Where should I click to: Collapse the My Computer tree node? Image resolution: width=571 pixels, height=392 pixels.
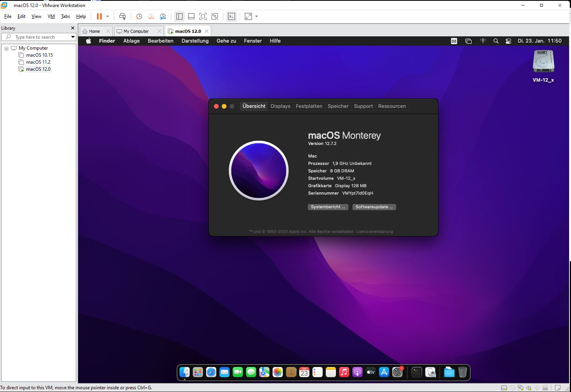click(x=6, y=48)
